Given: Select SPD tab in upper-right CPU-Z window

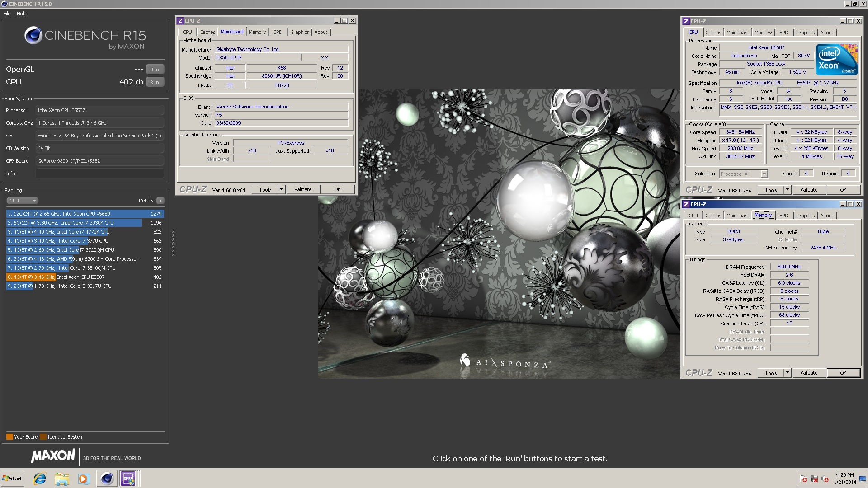Looking at the screenshot, I should [783, 33].
